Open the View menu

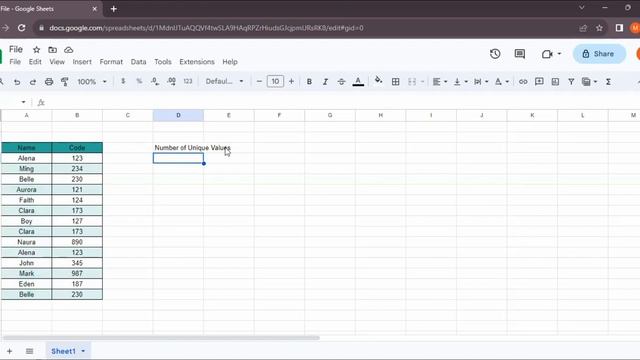pyautogui.click(x=57, y=62)
